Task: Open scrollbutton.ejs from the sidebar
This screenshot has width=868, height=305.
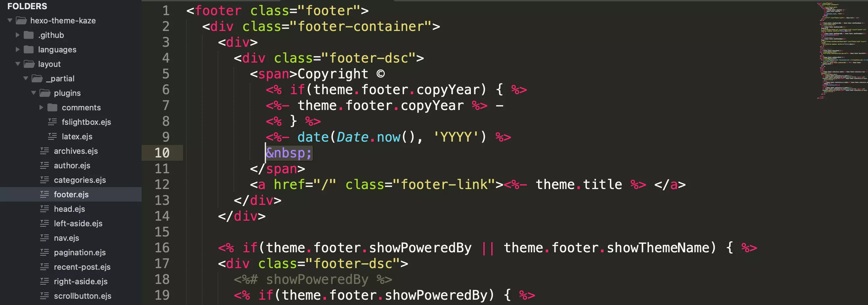Action: click(83, 296)
